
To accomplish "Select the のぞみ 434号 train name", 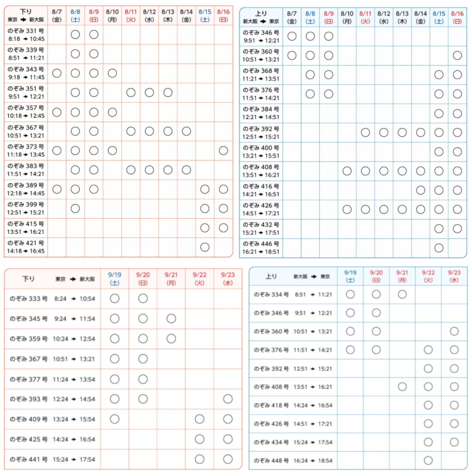I will [x=271, y=442].
